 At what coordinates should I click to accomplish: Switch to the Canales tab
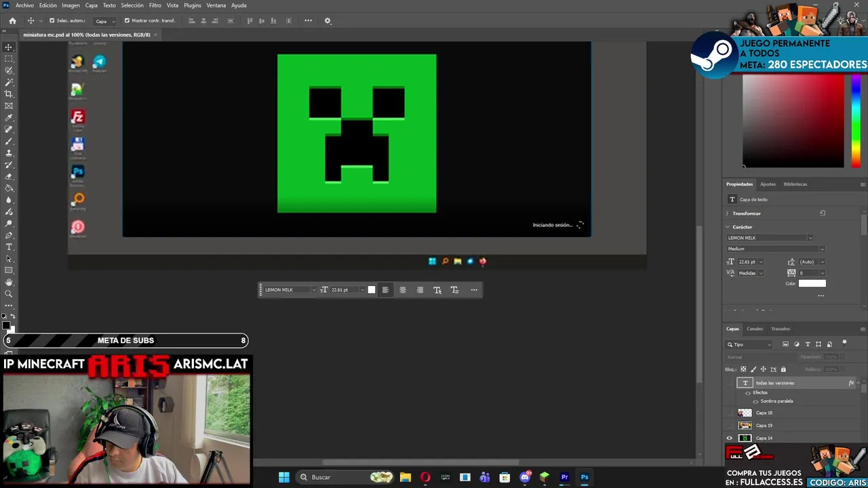755,329
